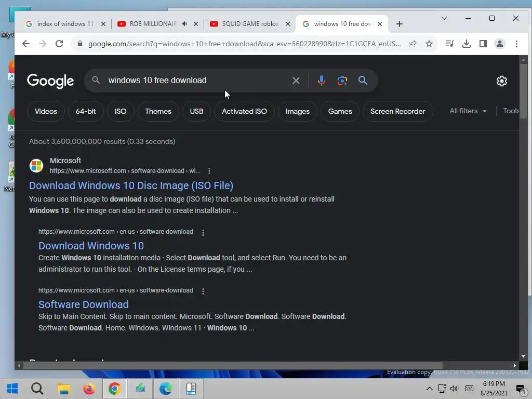532x399 pixels.
Task: Filter results by USB chip
Action: tap(196, 111)
